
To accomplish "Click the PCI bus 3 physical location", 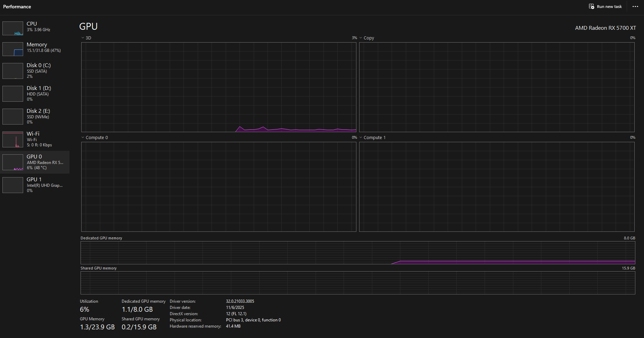I will coord(253,320).
